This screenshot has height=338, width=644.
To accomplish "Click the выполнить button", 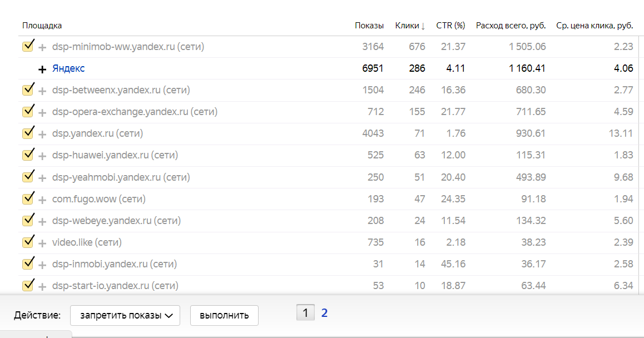I will click(x=224, y=315).
